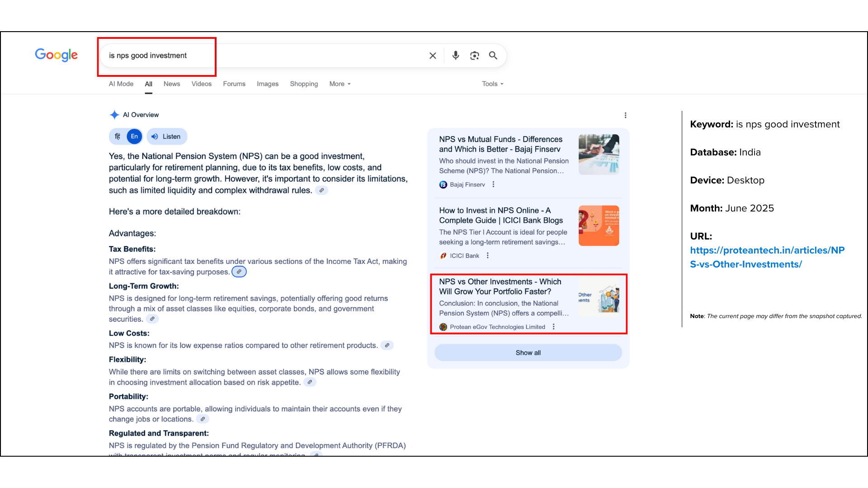Select the All results tab
The width and height of the screenshot is (868, 488).
[148, 84]
